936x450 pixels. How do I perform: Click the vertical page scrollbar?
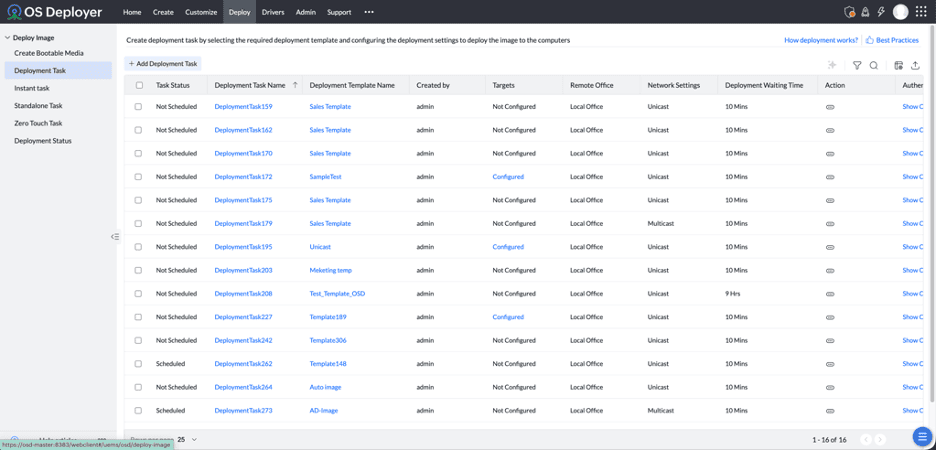tap(933, 215)
